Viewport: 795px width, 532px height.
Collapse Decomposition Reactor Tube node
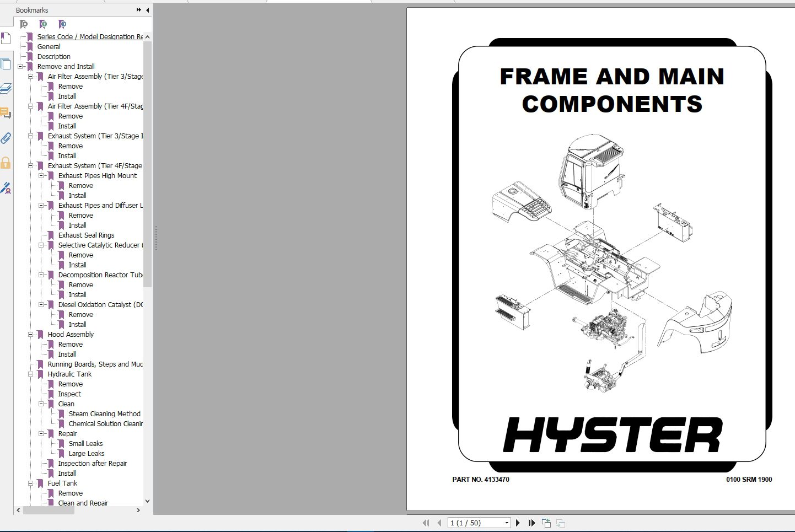tap(41, 275)
